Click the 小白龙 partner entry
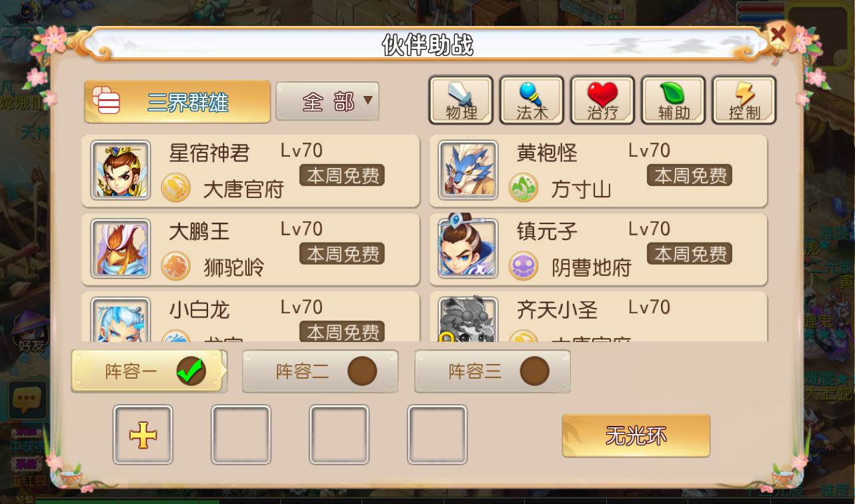The width and height of the screenshot is (855, 504). tap(251, 317)
